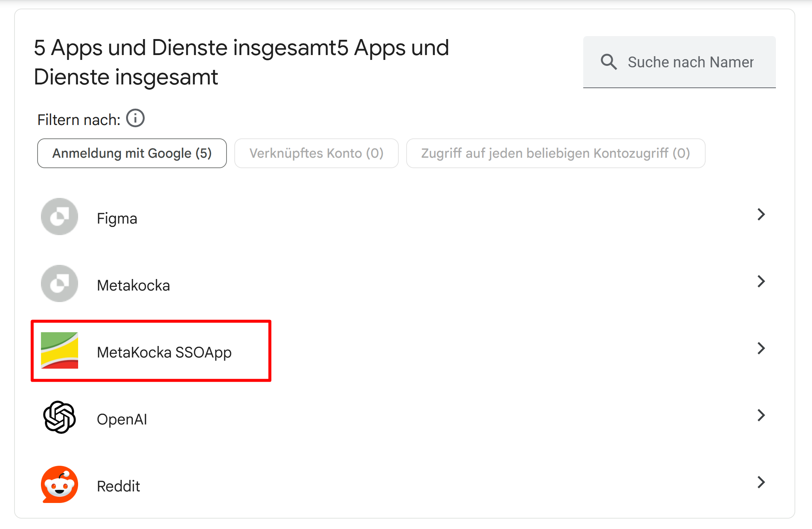Open the OpenAI entry by its name

click(x=122, y=419)
